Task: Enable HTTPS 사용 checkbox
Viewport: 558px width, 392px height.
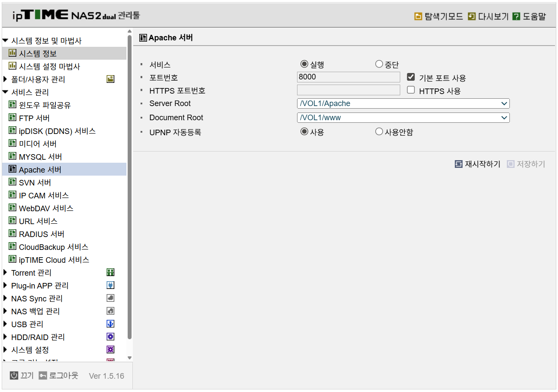Action: coord(411,90)
